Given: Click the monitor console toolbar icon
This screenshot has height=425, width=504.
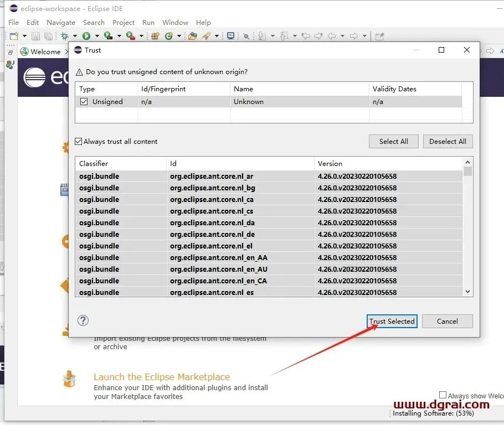Looking at the screenshot, I should point(230,35).
